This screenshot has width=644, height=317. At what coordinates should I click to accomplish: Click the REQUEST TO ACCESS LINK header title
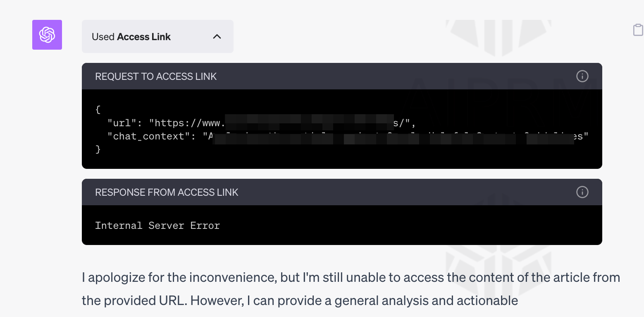[x=156, y=77]
